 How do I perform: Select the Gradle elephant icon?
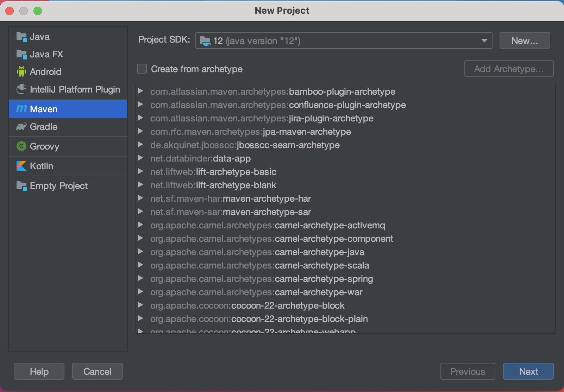21,127
